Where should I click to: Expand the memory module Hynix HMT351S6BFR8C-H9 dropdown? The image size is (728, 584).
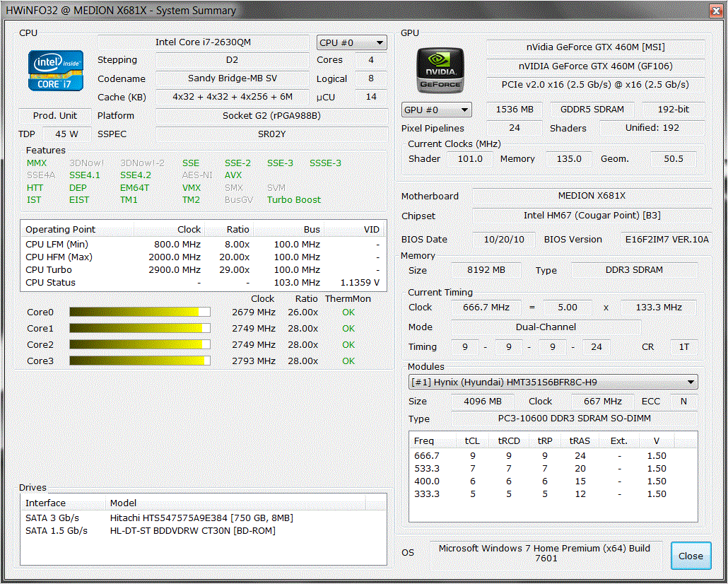pos(553,382)
